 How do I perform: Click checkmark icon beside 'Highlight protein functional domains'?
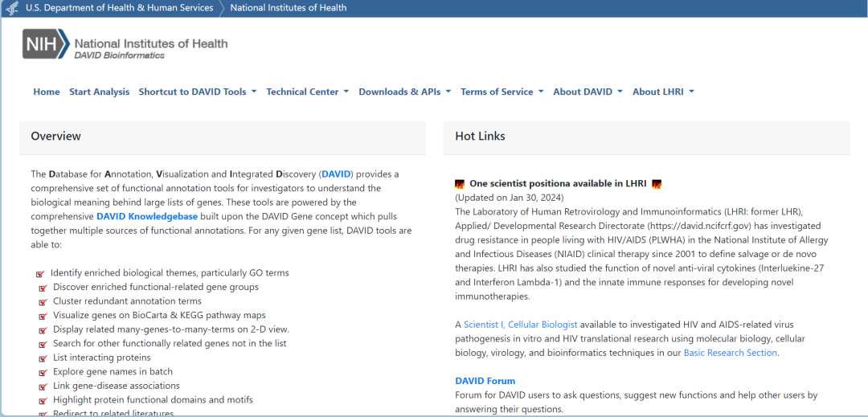[43, 401]
